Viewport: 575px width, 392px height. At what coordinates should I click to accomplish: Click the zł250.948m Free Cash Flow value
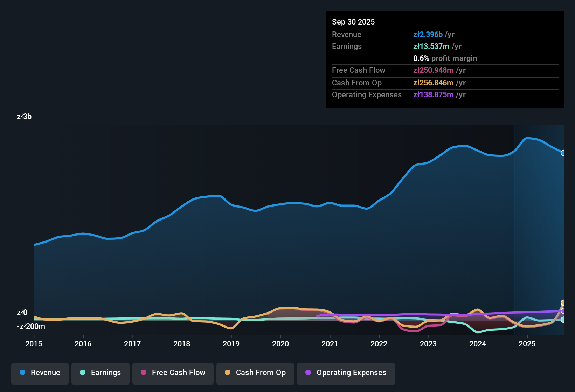pos(433,70)
